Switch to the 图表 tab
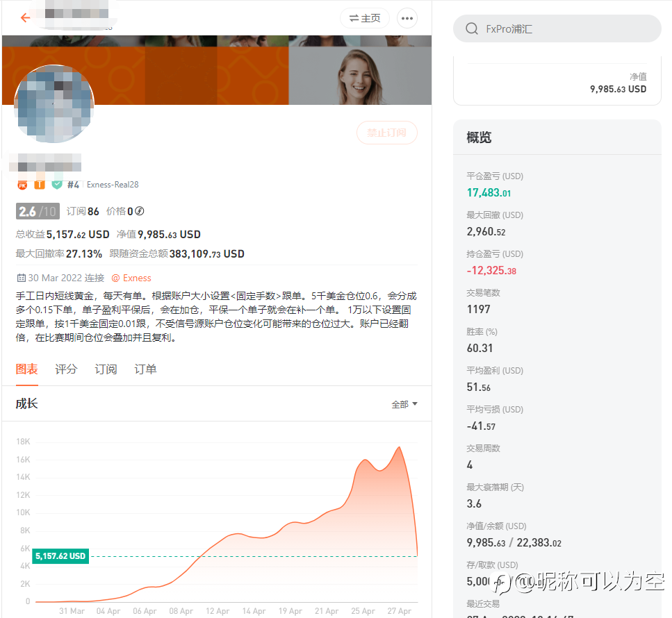This screenshot has height=618, width=672. coord(26,369)
